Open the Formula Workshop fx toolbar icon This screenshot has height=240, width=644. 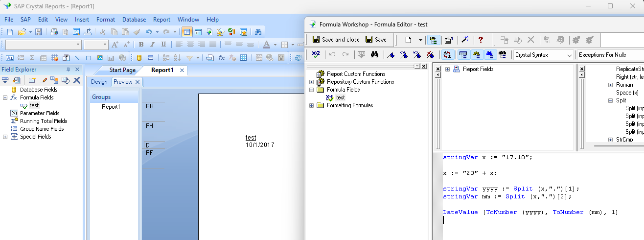(x=221, y=58)
